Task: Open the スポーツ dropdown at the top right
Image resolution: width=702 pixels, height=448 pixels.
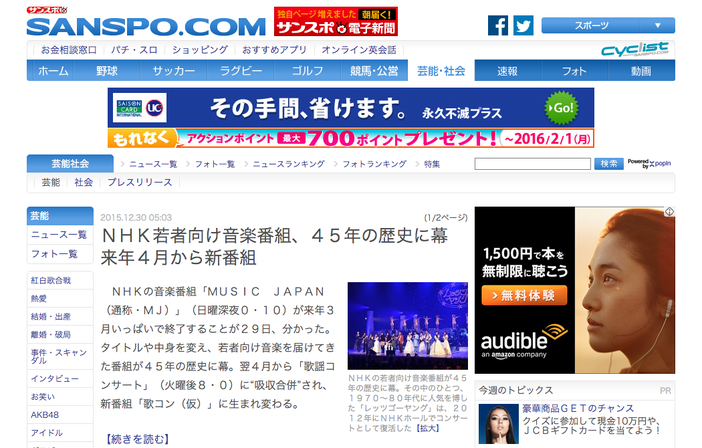Action: click(x=608, y=26)
